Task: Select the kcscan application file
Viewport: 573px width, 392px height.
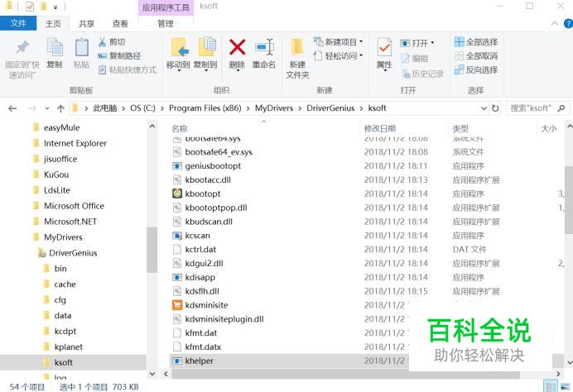Action: [197, 236]
